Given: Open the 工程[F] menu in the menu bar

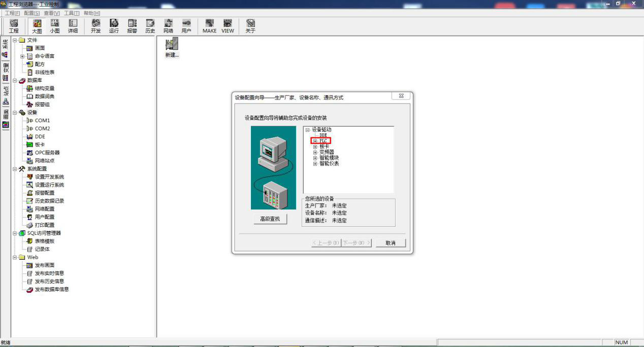Looking at the screenshot, I should click(x=13, y=13).
